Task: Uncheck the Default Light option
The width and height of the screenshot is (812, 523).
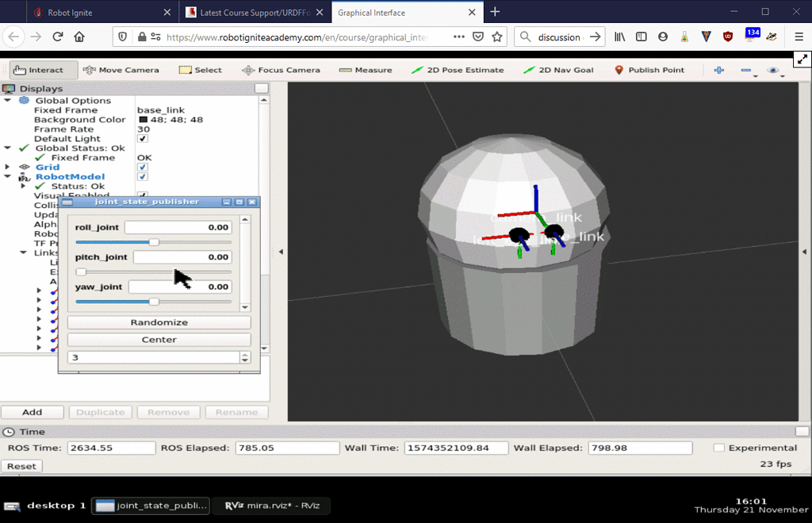Action: 143,138
